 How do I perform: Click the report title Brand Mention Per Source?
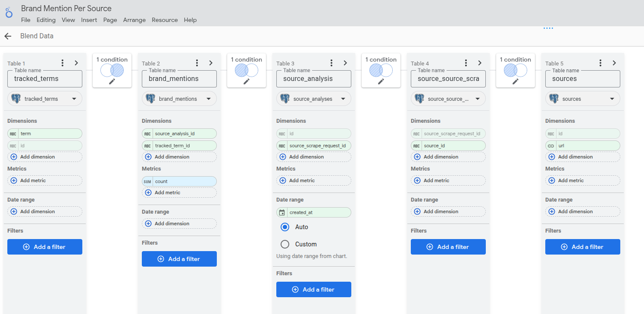pyautogui.click(x=66, y=8)
